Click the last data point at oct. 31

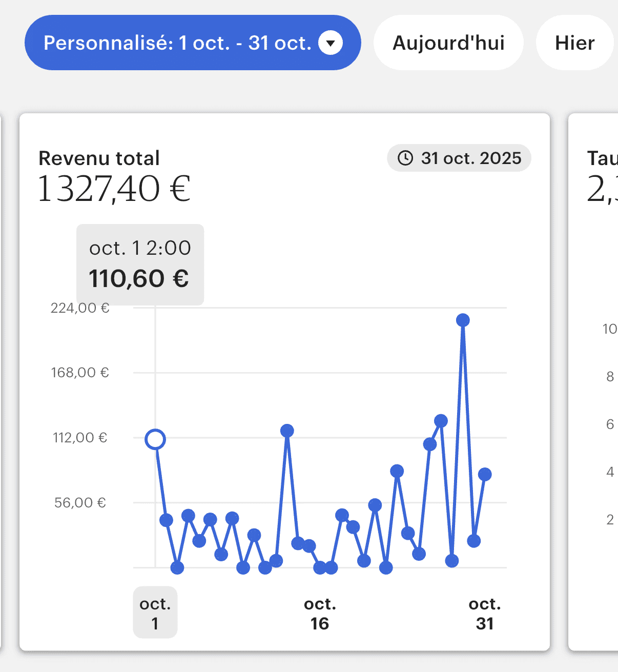485,474
